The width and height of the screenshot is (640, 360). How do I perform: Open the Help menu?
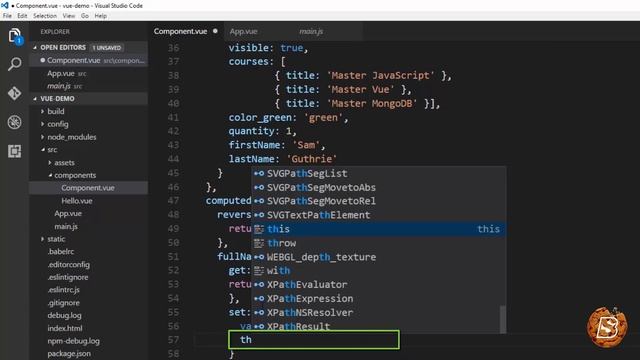100,16
